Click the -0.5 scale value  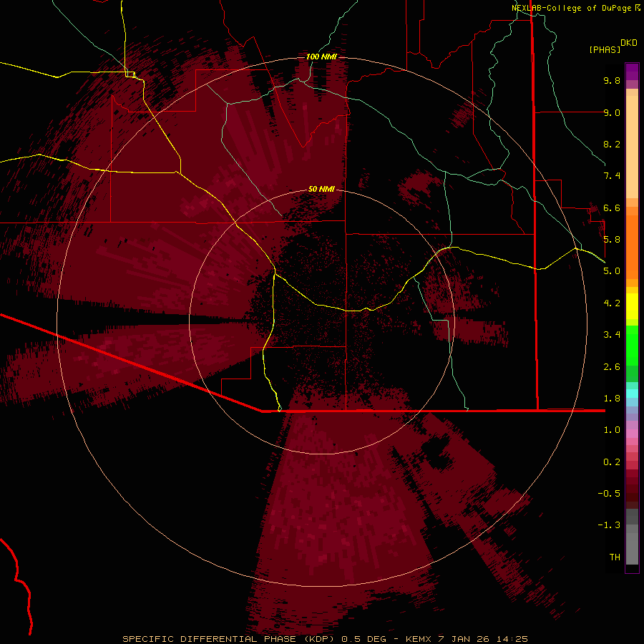point(609,494)
